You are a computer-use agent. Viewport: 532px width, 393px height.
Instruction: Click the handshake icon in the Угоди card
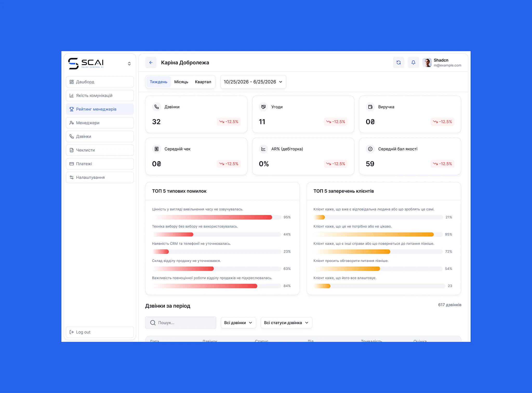coord(263,107)
